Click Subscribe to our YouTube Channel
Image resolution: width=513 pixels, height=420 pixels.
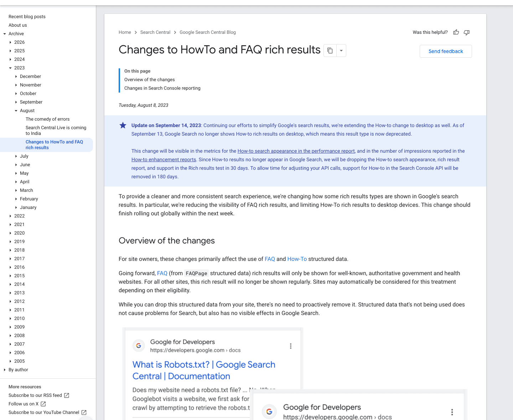tap(44, 413)
